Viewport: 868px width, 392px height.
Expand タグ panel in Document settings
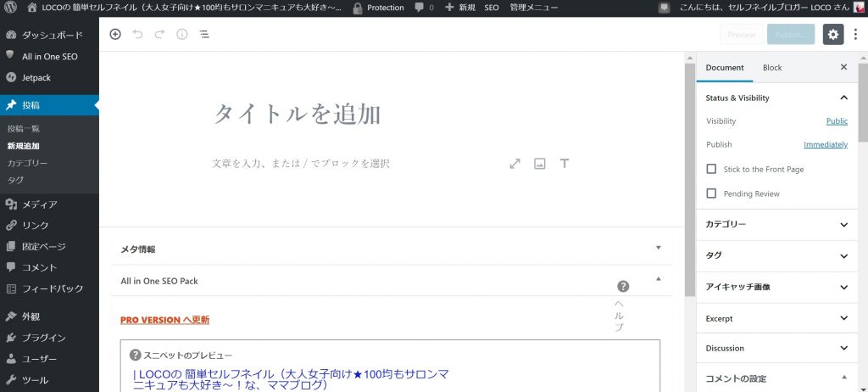click(776, 255)
